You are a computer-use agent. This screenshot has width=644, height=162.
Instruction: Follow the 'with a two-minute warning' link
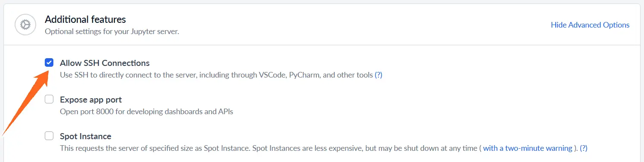[528, 148]
